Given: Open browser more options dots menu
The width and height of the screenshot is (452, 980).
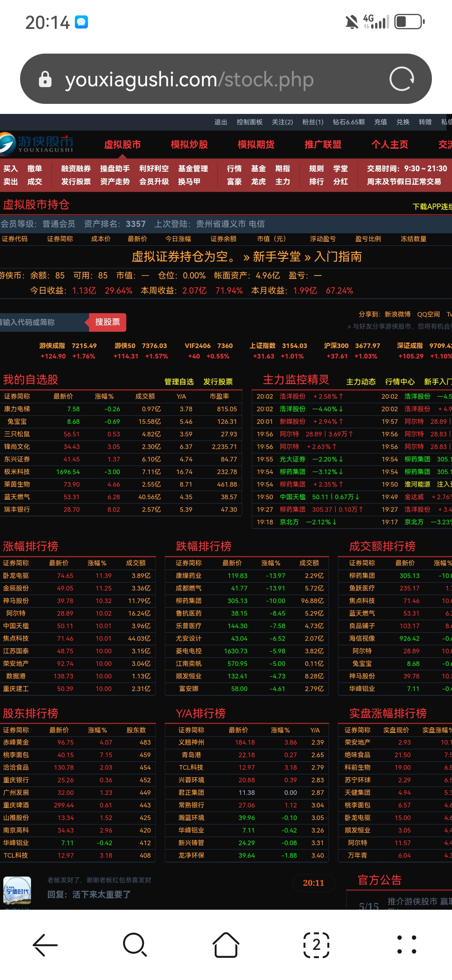Looking at the screenshot, I should tap(406, 945).
